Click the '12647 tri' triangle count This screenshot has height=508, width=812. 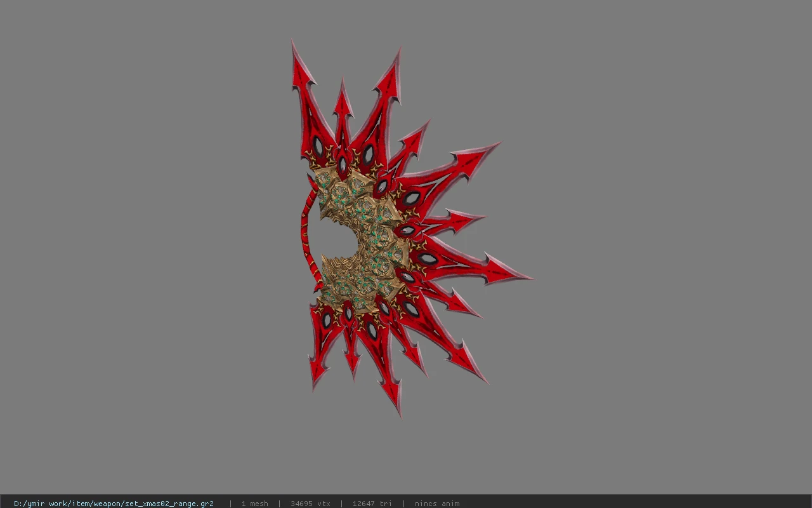372,504
